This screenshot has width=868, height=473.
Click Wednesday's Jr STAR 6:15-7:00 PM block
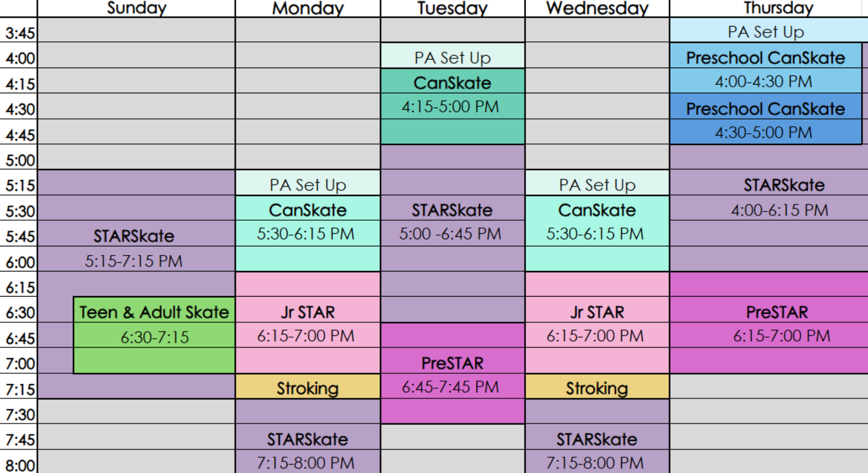pyautogui.click(x=597, y=323)
